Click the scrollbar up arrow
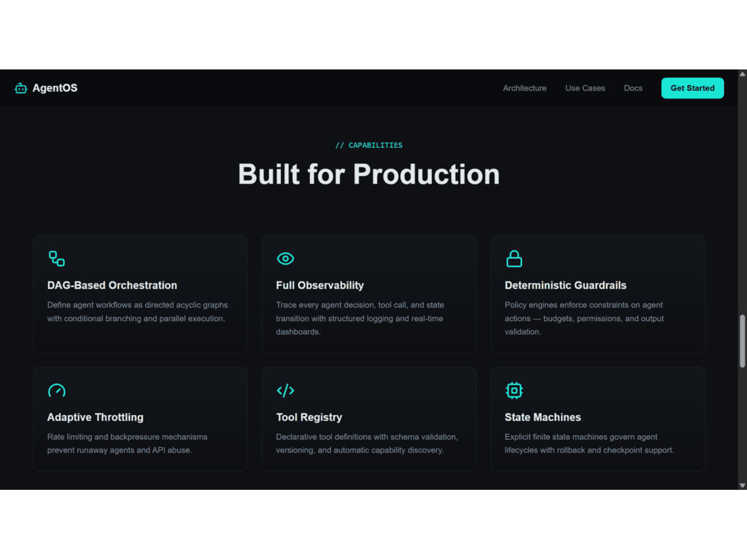Image resolution: width=747 pixels, height=560 pixels. point(743,74)
